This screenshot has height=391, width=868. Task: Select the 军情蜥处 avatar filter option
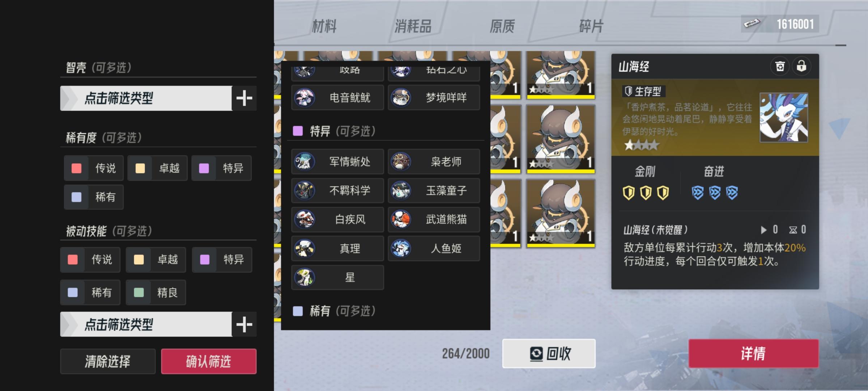click(337, 161)
